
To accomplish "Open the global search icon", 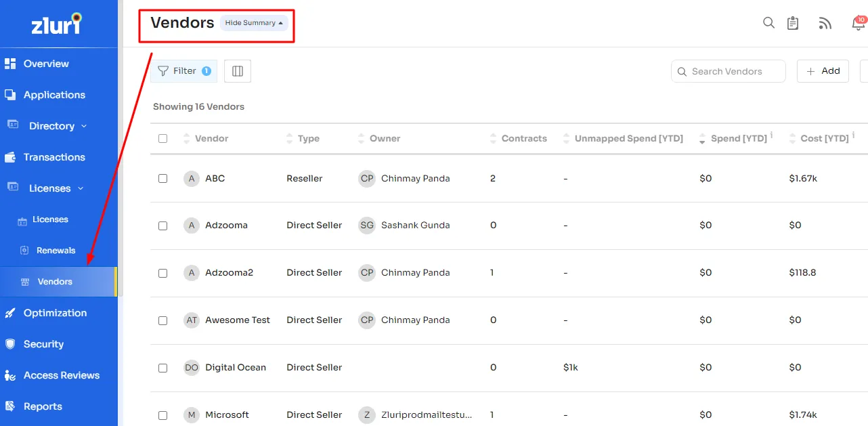I will (768, 22).
